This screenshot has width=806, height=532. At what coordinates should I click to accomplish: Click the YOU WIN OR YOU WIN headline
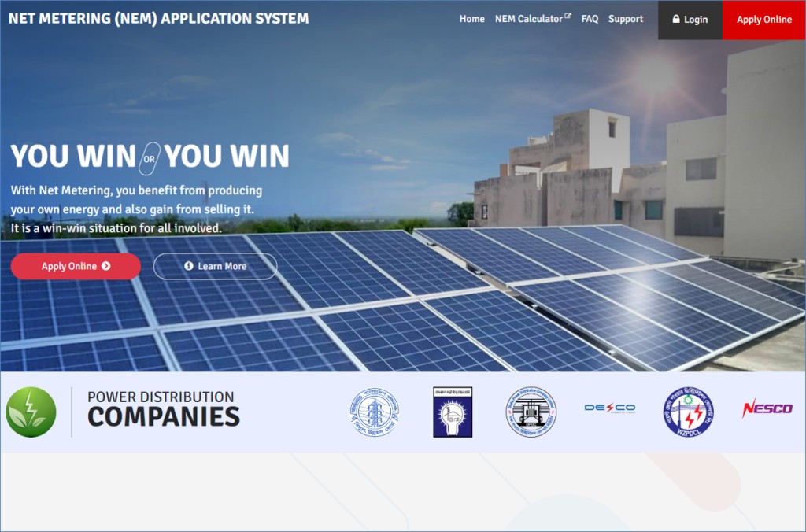pos(150,157)
